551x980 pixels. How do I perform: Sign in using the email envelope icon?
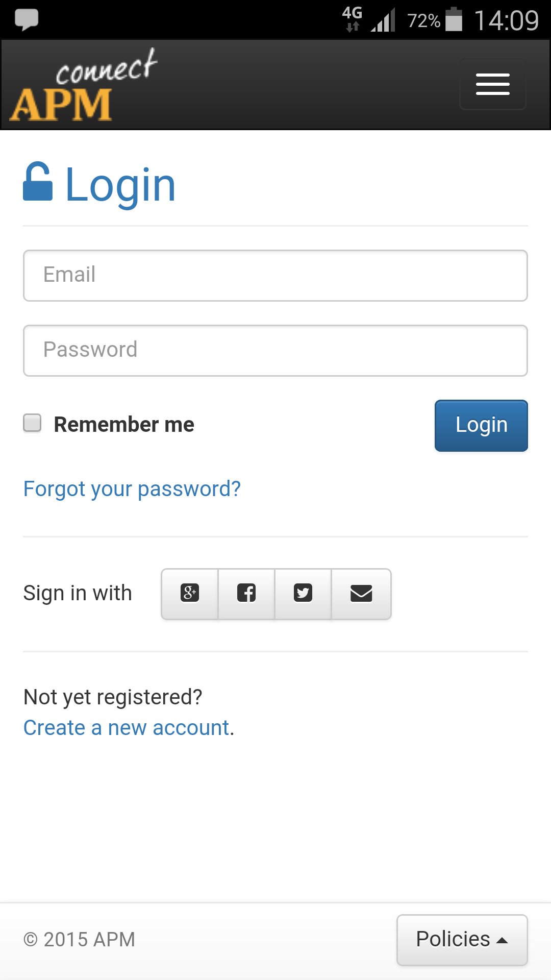tap(361, 594)
